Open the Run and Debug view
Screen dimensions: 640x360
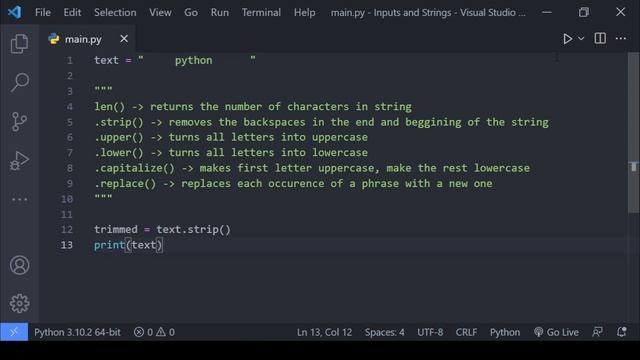coord(19,160)
